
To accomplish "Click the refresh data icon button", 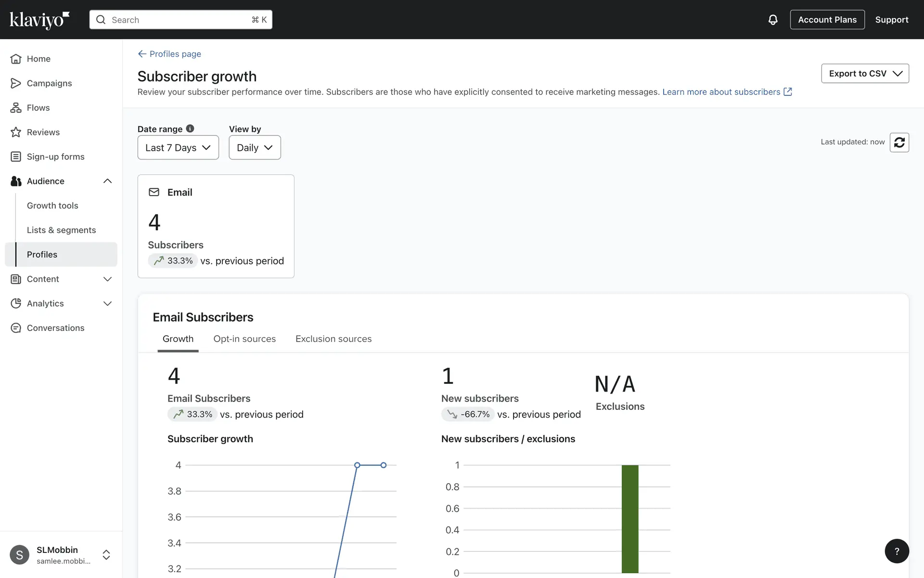I will pos(899,142).
